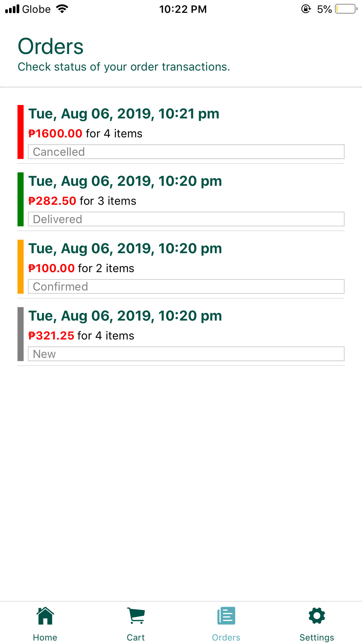Tap the Confirmed status box
The height and width of the screenshot is (644, 362).
point(186,287)
